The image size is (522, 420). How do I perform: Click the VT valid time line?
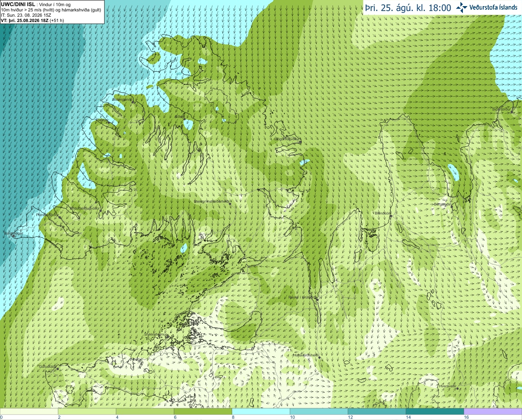[x=29, y=20]
